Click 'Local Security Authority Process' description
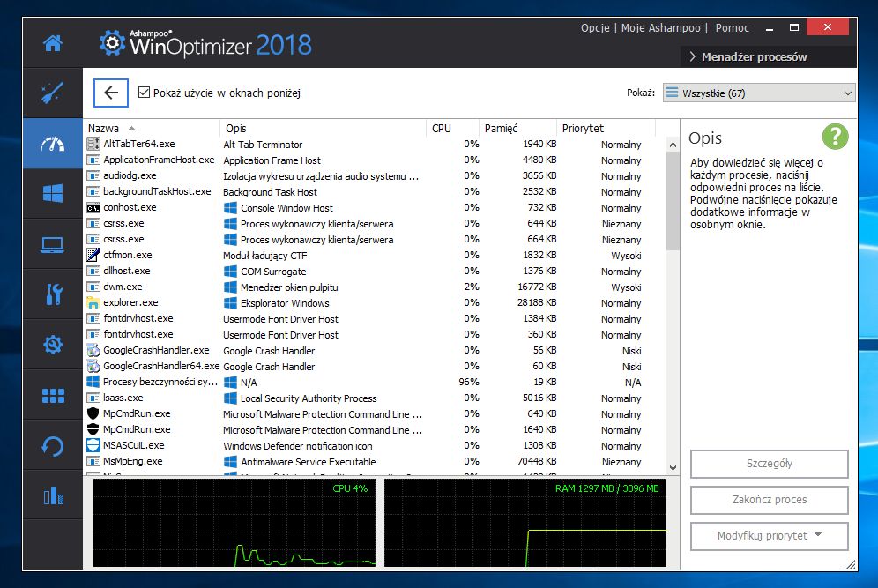 (309, 398)
